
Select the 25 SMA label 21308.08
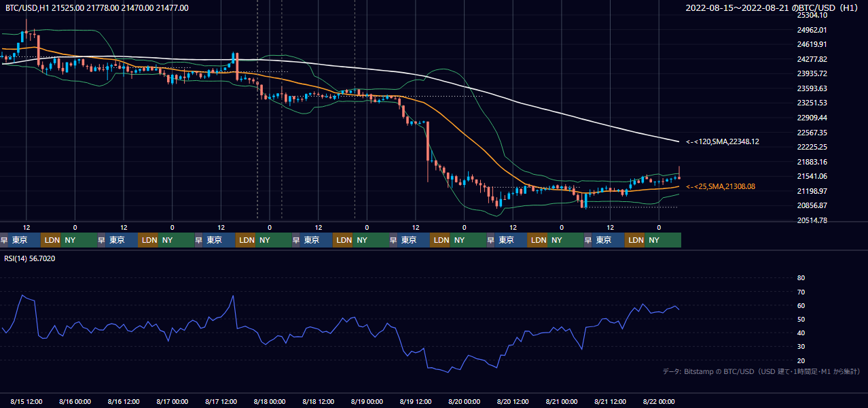(720, 186)
